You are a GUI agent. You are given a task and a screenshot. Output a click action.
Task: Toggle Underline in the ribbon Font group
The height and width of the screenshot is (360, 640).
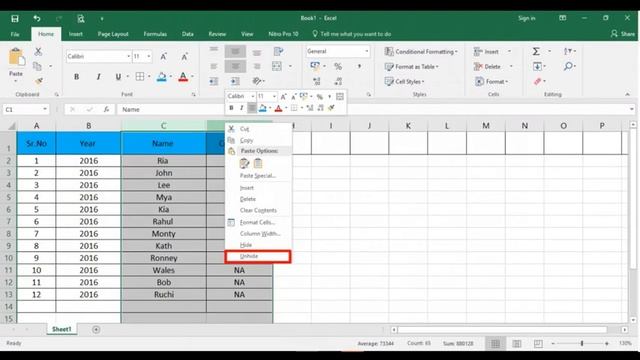pos(118,77)
